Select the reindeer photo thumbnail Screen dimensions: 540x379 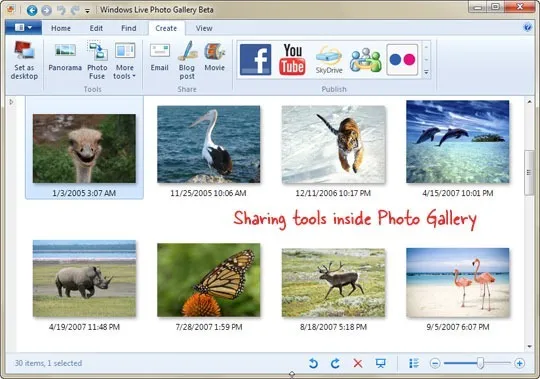pyautogui.click(x=333, y=283)
